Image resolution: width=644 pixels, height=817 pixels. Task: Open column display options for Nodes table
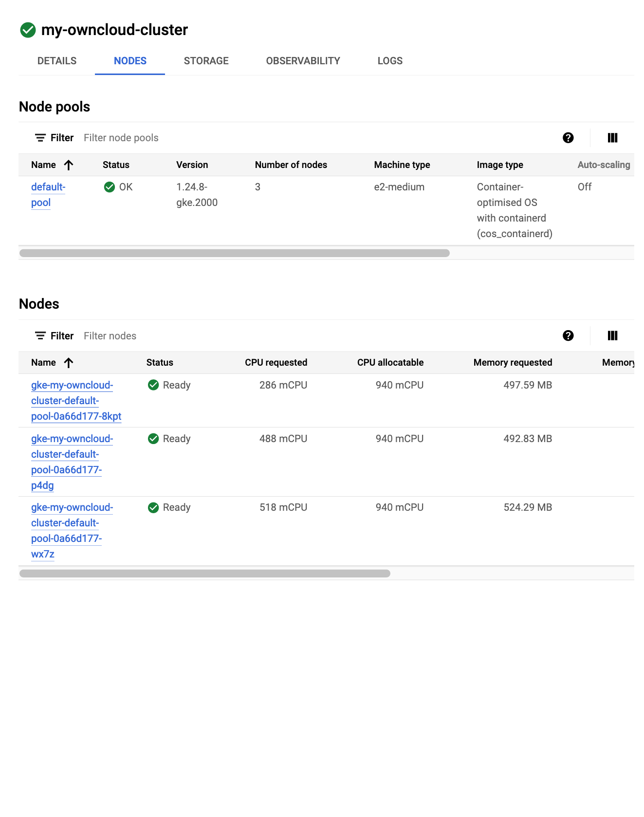tap(612, 335)
